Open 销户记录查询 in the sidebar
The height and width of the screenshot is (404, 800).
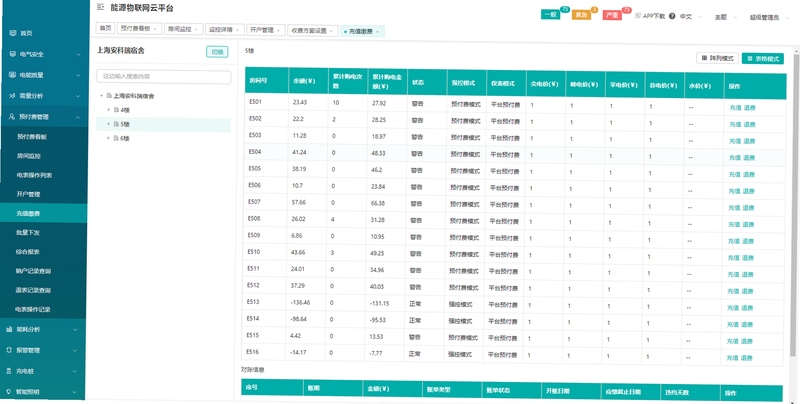coord(33,271)
